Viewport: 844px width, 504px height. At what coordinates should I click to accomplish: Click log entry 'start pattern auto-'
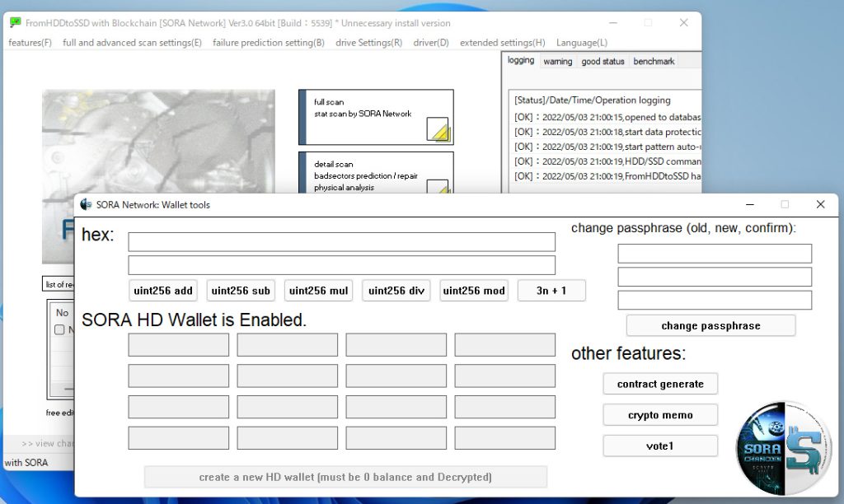coord(607,147)
